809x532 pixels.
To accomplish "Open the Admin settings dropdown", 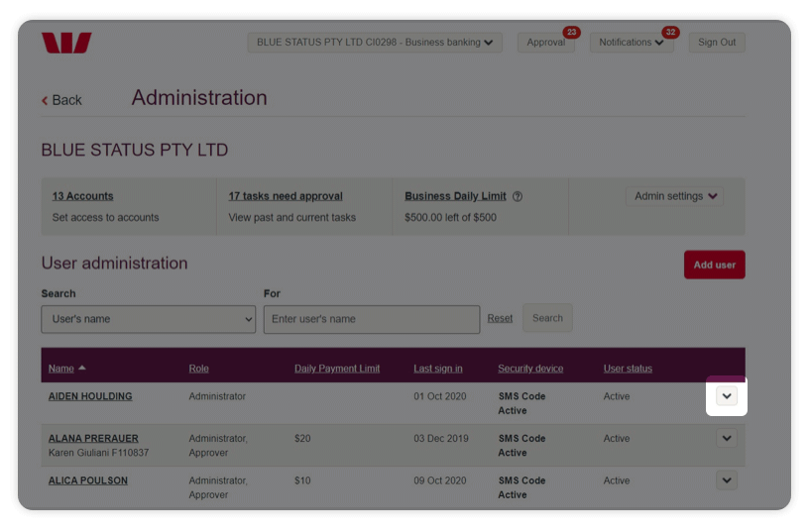I will pos(675,196).
